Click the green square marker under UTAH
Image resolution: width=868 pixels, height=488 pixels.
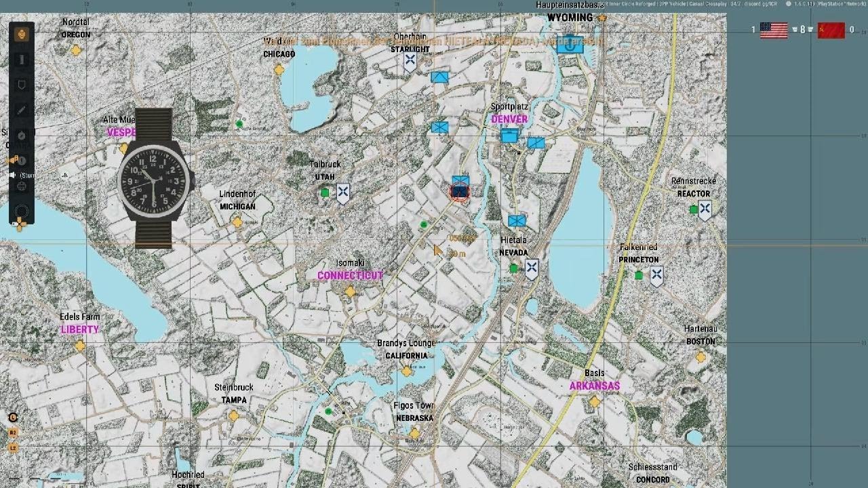coord(325,193)
